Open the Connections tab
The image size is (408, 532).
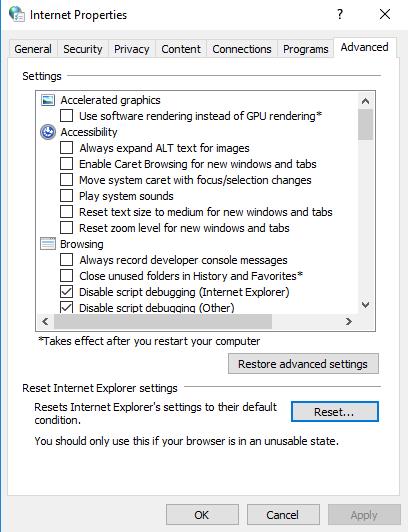[242, 49]
